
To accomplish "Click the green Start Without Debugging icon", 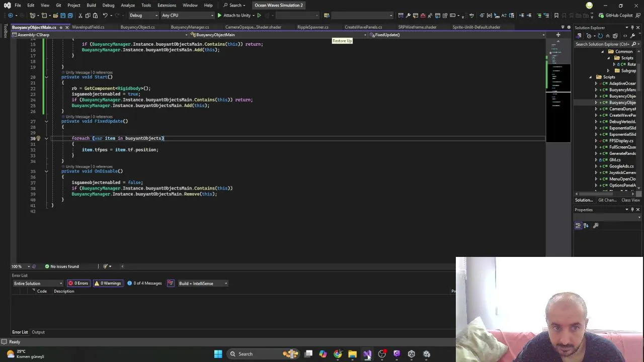I will 259,15.
